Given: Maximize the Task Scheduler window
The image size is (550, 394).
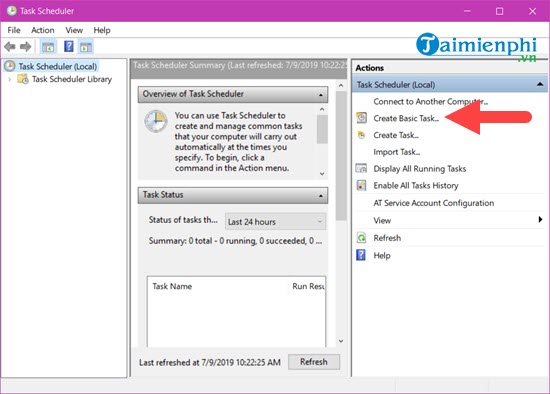Looking at the screenshot, I should pyautogui.click(x=499, y=11).
